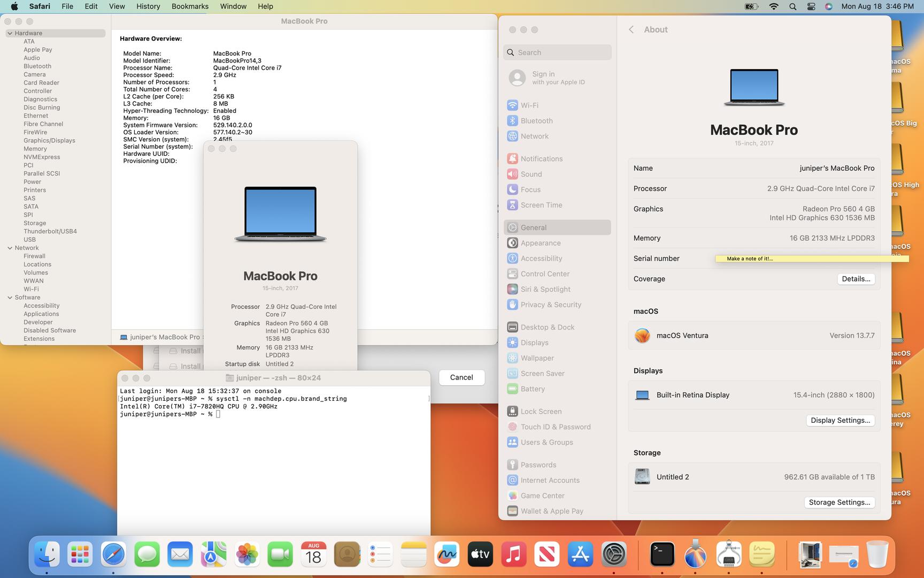Open the File menu
Screen dimensions: 924x578
coord(67,6)
